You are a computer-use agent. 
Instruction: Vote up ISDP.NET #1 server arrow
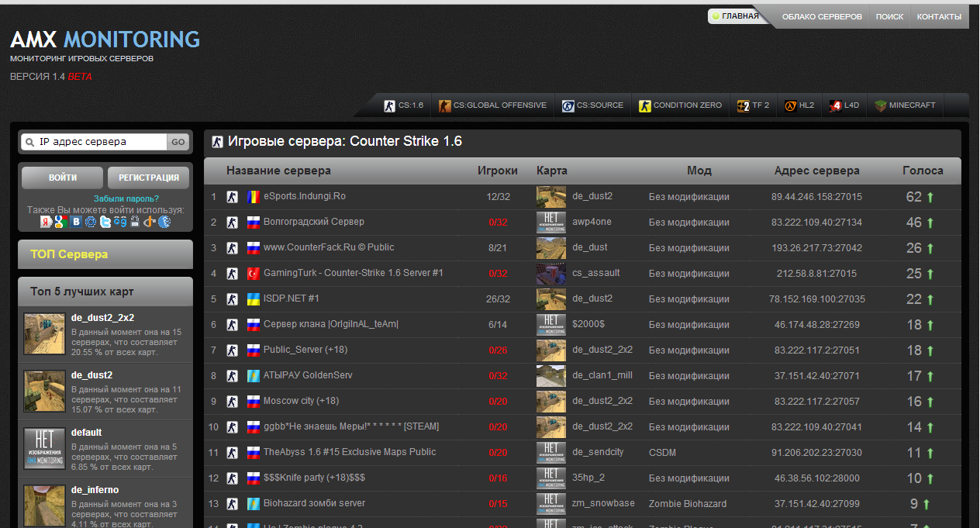(930, 300)
